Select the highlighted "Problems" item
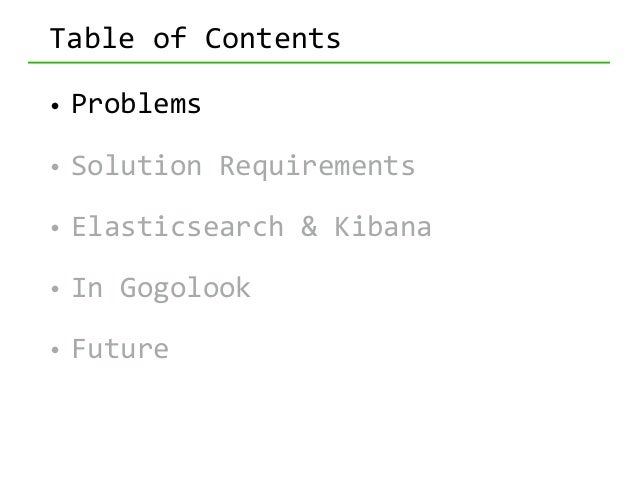This screenshot has width=638, height=479. tap(136, 104)
